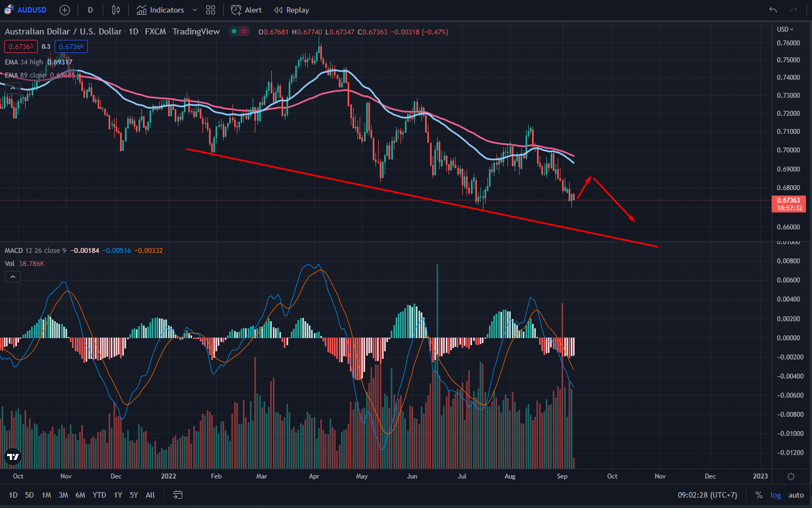Toggle log scale mode
This screenshot has height=508, width=812.
(775, 495)
